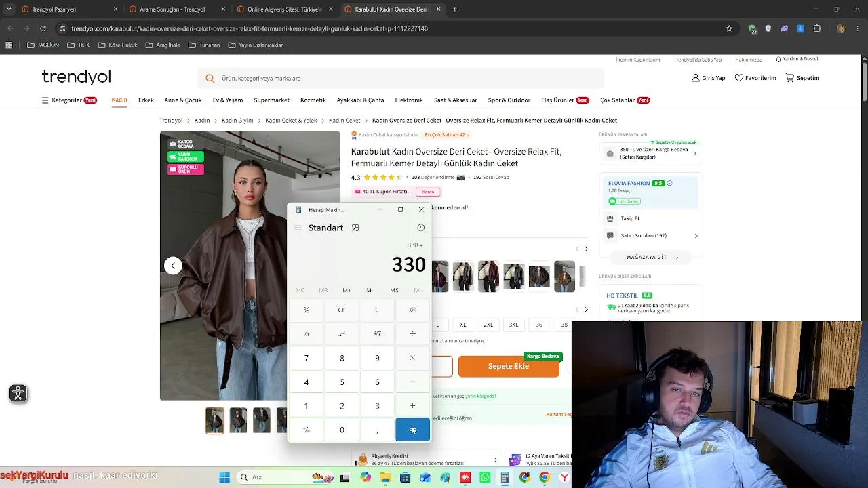Open the Yayın Dizilancaklar bookmark folder
The height and width of the screenshot is (488, 868).
(x=256, y=45)
